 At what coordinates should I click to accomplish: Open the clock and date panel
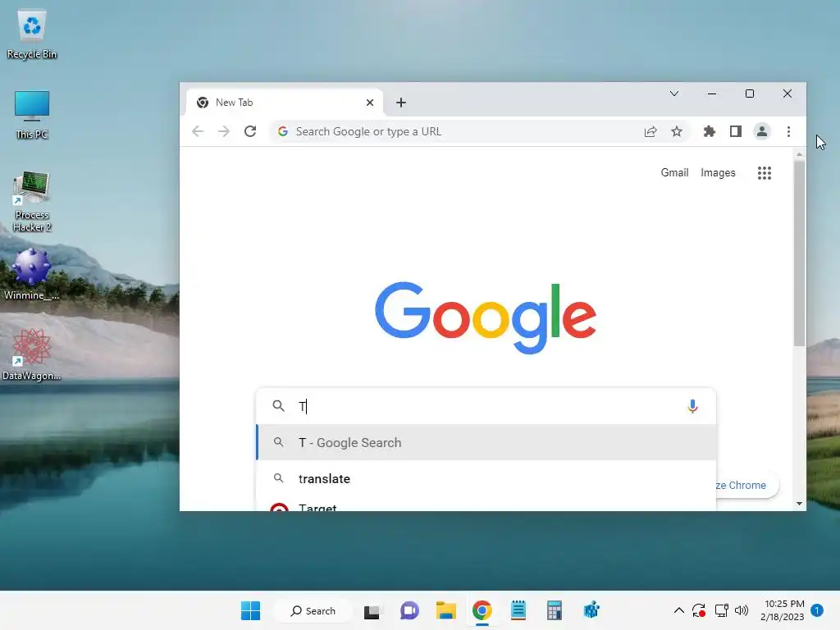pos(782,610)
